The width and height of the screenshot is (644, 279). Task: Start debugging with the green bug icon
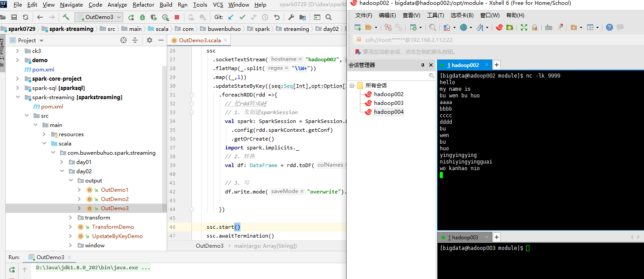pos(142,17)
